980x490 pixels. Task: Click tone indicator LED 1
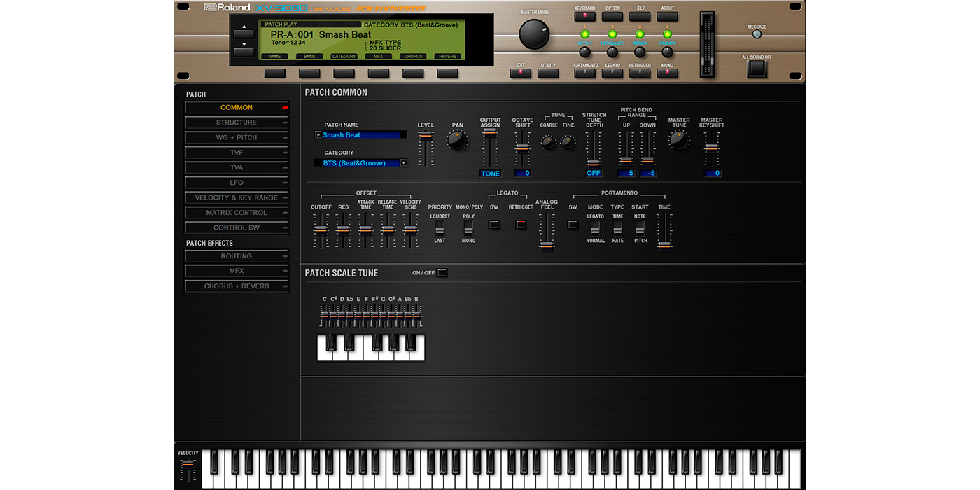584,34
